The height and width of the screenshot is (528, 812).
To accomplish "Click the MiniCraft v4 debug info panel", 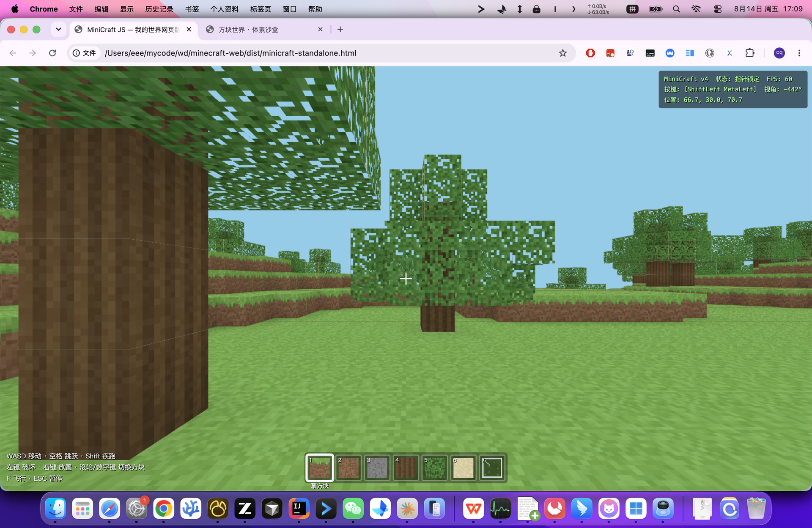I will [x=733, y=90].
